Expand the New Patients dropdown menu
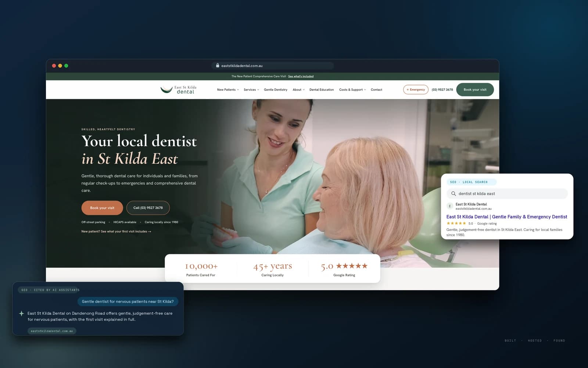 [x=228, y=90]
